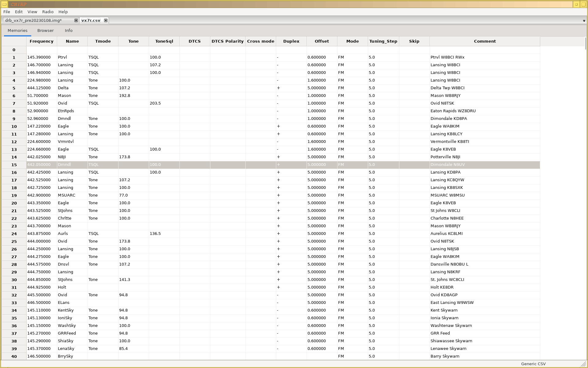Click the Cross mode column header

261,41
